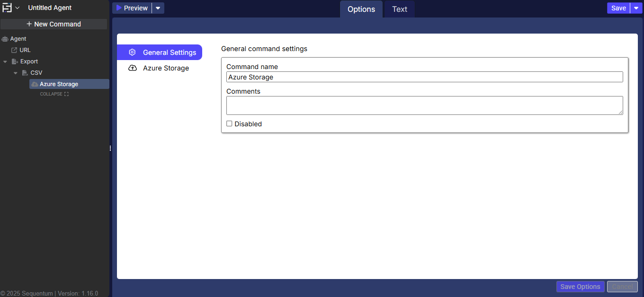Click the URL external link icon
Screen dimensions: 644x297
[14, 50]
